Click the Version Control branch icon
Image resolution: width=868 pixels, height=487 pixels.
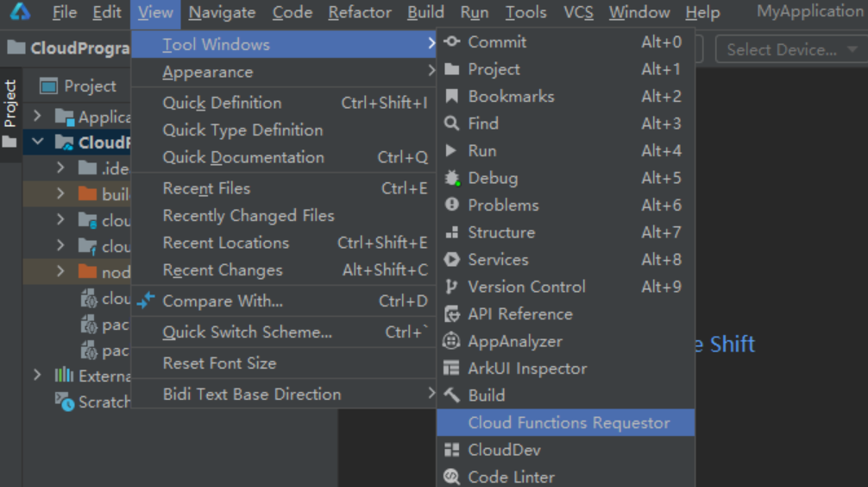point(451,287)
